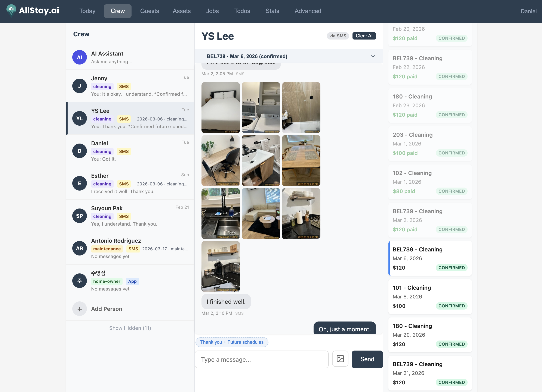The width and height of the screenshot is (542, 392).
Task: Click the image attachment icon
Action: coord(340,359)
